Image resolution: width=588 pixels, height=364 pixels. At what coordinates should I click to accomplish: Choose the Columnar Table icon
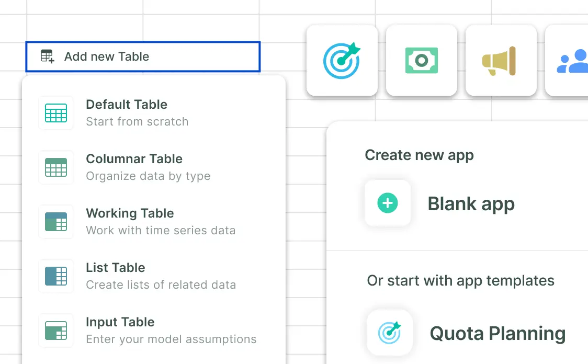point(56,167)
